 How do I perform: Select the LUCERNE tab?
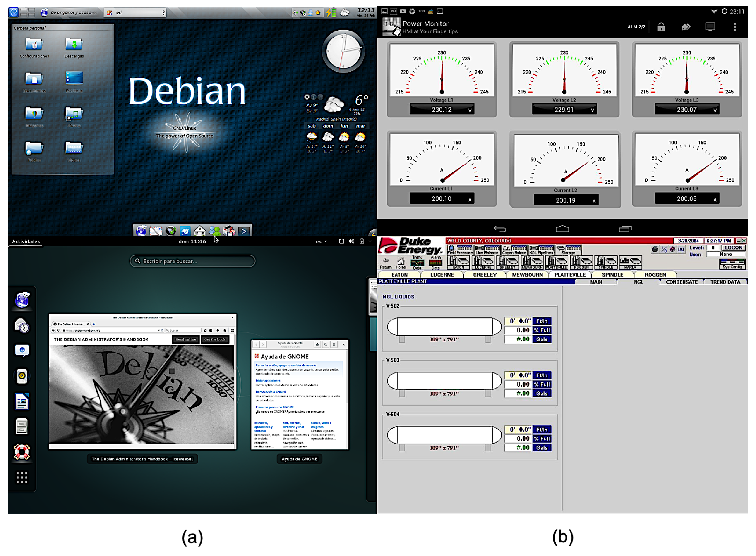tap(442, 275)
